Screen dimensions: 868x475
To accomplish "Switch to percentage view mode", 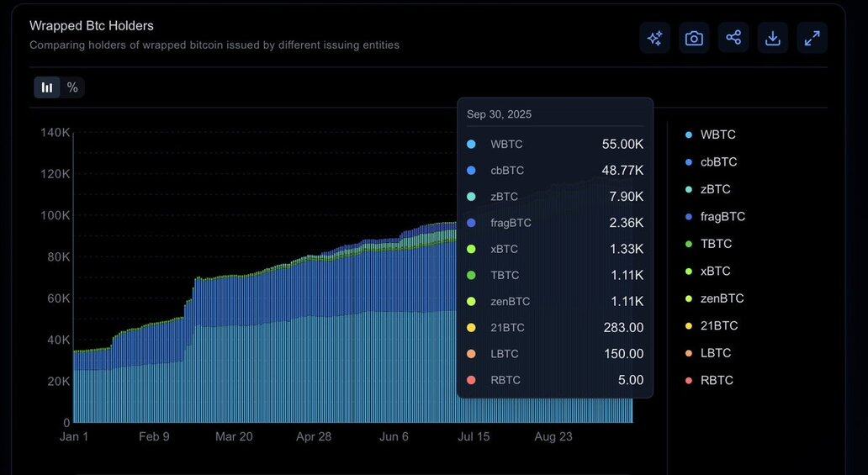I will (x=72, y=87).
